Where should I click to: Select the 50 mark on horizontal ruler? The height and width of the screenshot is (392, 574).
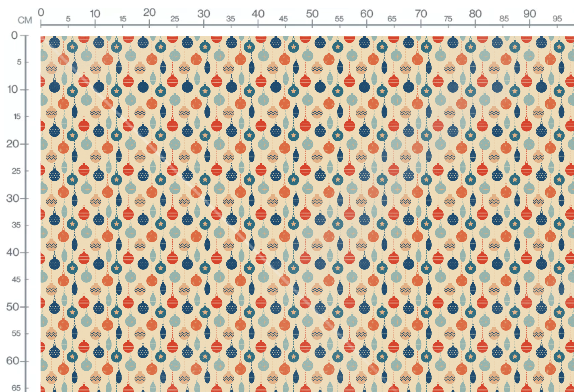point(312,14)
